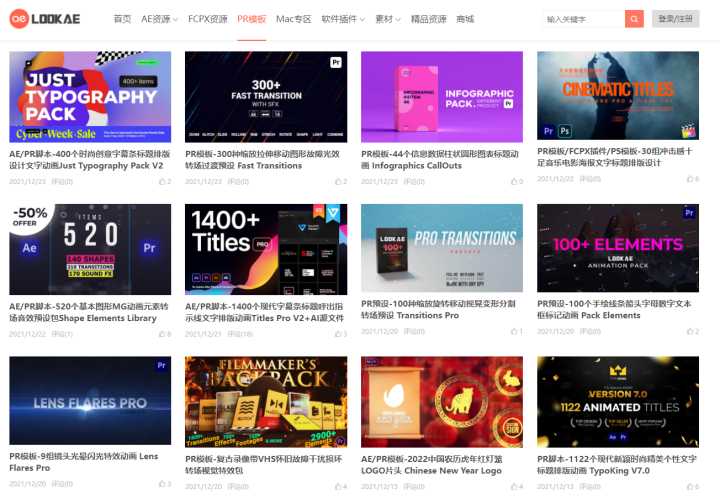Click like icon under Infographics CallOuts post
This screenshot has height=499, width=720.
514,182
